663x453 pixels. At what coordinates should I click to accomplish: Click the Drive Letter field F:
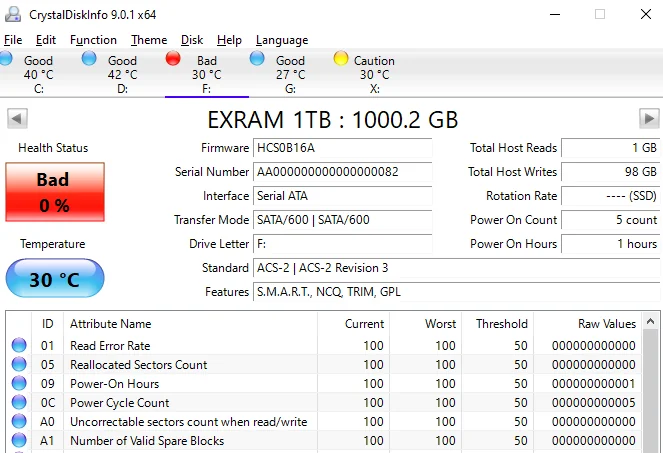pos(342,244)
